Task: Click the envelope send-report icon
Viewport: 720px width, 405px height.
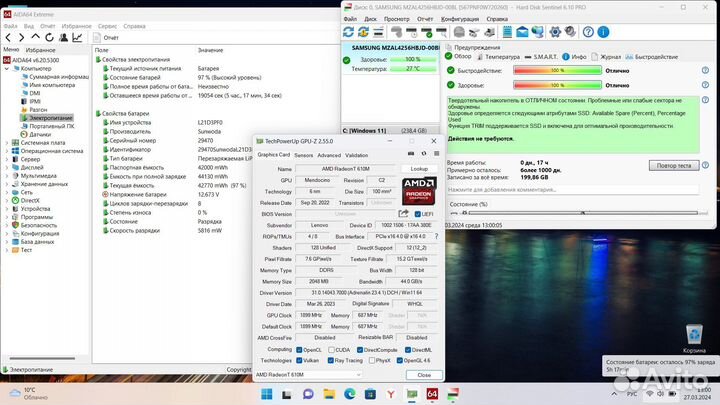Action: (522, 32)
